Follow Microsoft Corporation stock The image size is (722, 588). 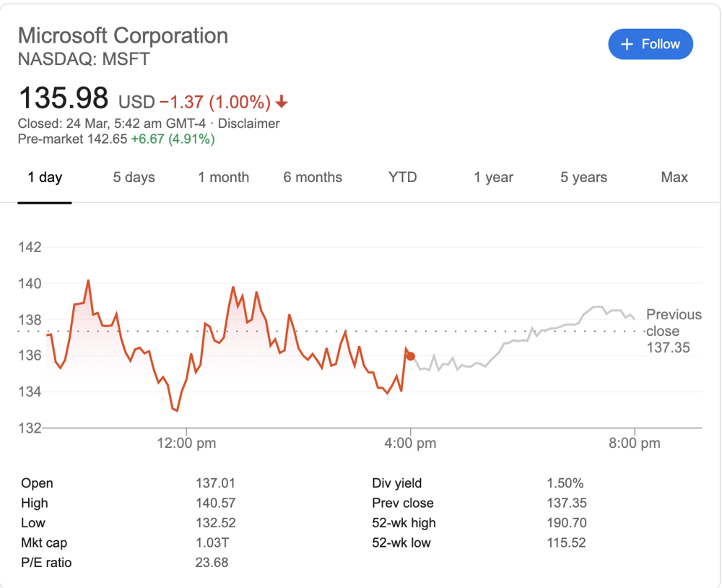coord(651,44)
